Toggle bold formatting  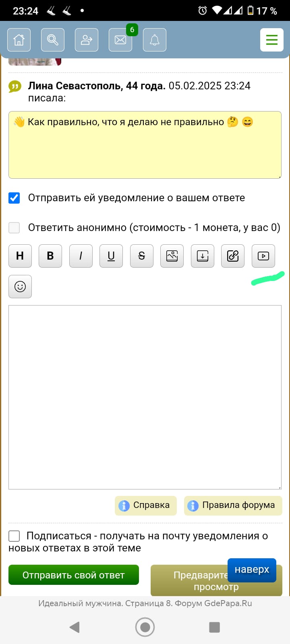pyautogui.click(x=50, y=256)
